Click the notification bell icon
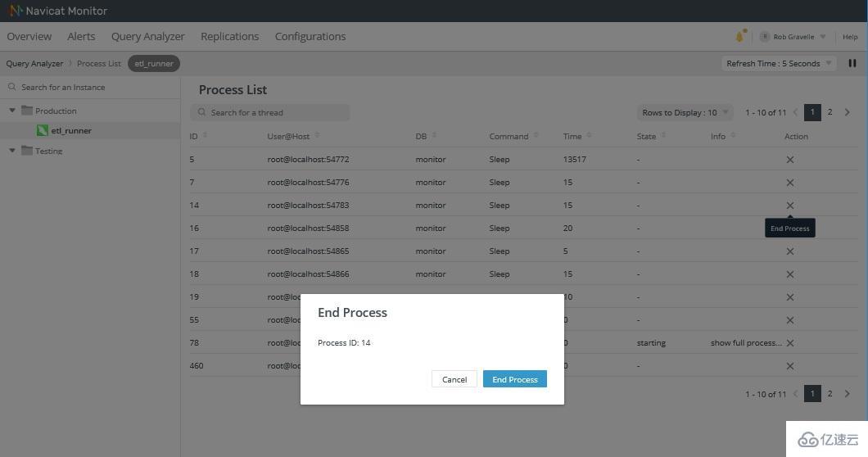868x457 pixels. [x=740, y=36]
